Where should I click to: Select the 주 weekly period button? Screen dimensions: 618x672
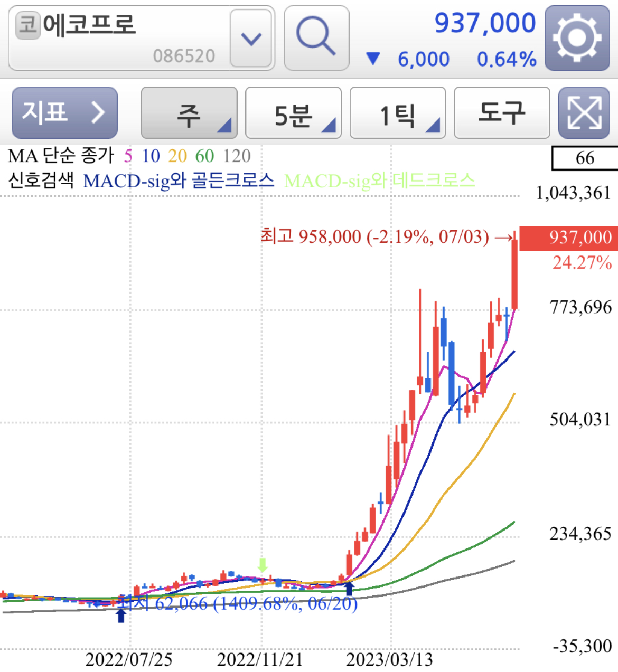189,112
